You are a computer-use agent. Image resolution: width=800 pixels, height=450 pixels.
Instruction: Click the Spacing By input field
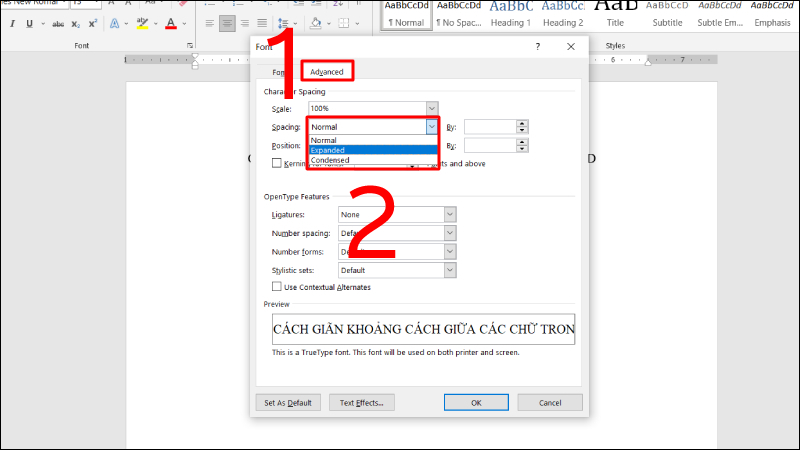pyautogui.click(x=490, y=127)
